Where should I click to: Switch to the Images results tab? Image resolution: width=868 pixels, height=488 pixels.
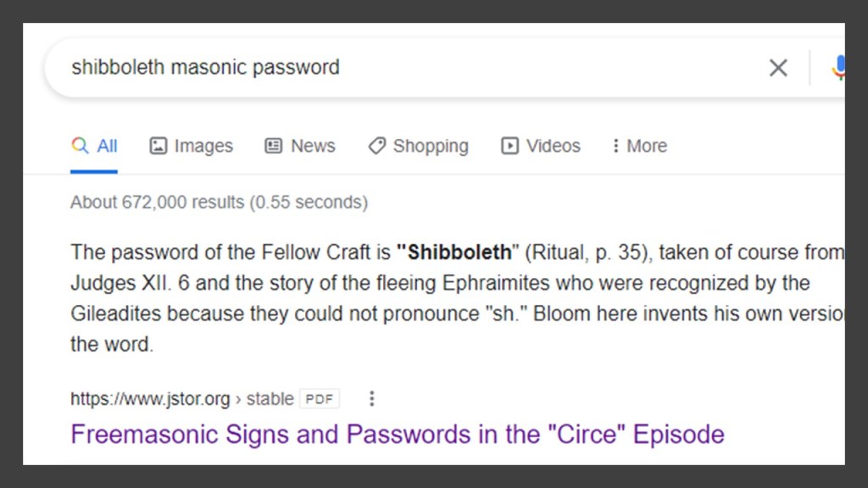tap(192, 146)
